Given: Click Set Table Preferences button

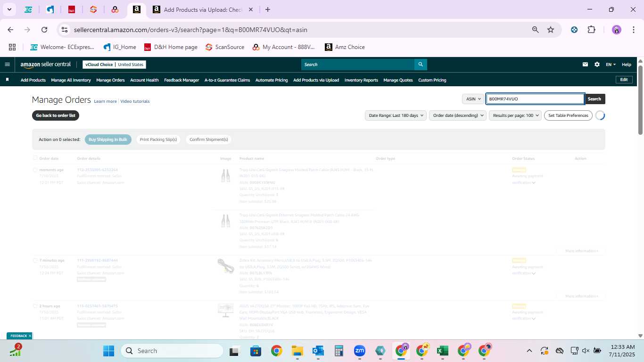Looking at the screenshot, I should tap(568, 115).
